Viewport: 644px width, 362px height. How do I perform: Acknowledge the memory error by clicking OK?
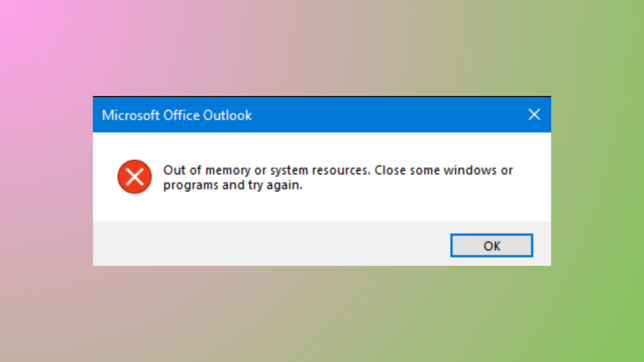click(491, 246)
